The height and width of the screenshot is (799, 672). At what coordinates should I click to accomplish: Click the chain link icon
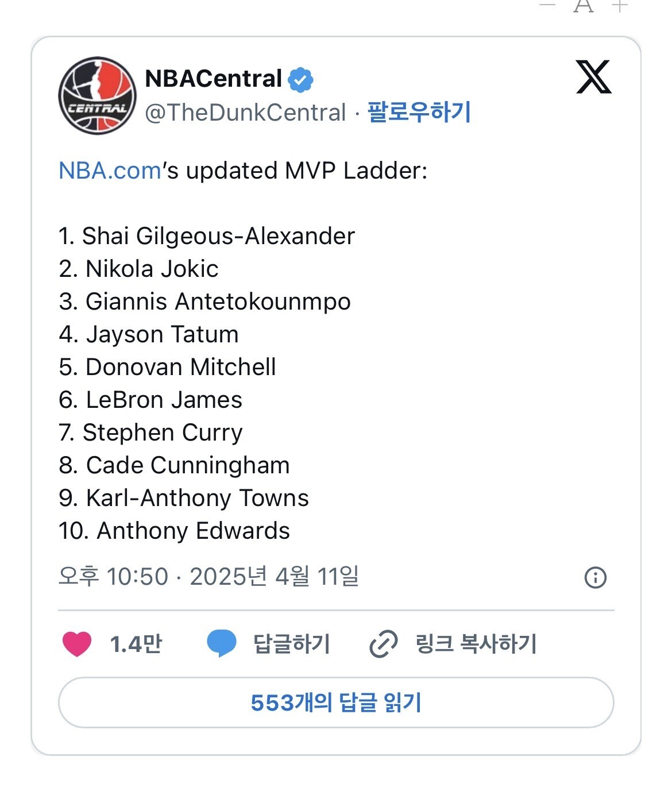tap(383, 643)
